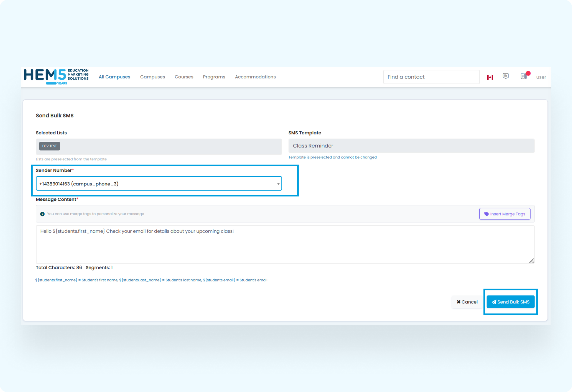The height and width of the screenshot is (392, 572).
Task: Go to All Campuses menu
Action: (x=114, y=77)
